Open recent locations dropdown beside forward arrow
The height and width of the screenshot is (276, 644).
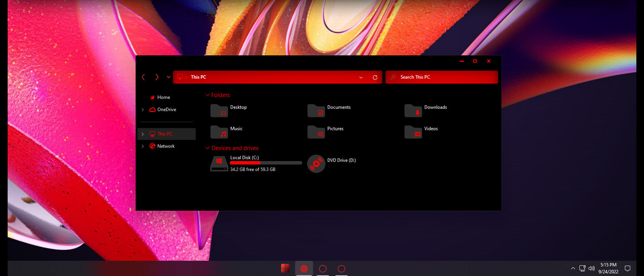coord(168,77)
